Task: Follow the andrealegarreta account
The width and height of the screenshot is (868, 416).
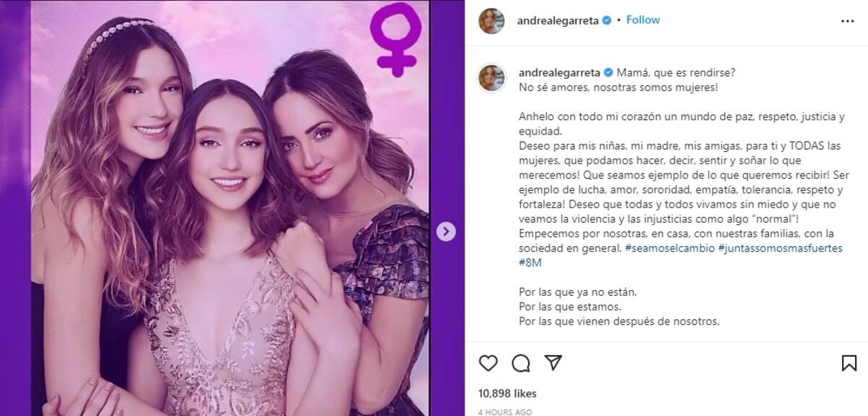Action: pyautogui.click(x=642, y=20)
